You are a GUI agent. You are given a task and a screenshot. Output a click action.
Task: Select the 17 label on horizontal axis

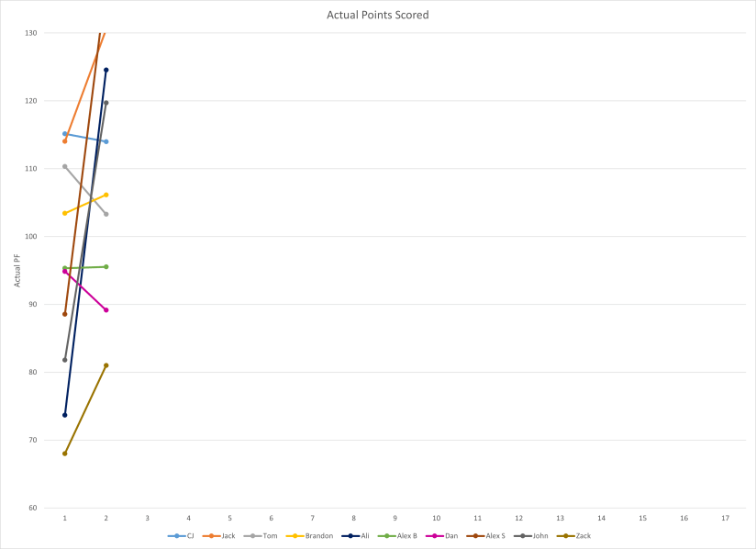725,519
